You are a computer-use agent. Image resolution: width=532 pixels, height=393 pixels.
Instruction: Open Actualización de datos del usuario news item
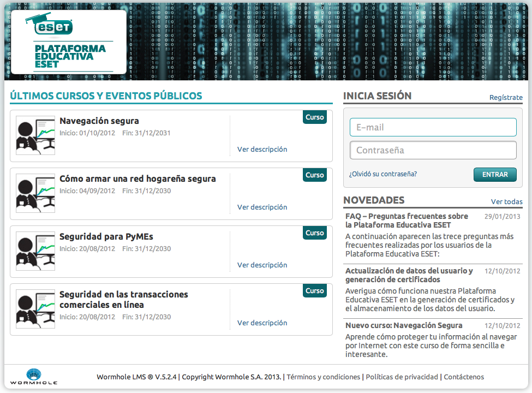[x=409, y=275]
